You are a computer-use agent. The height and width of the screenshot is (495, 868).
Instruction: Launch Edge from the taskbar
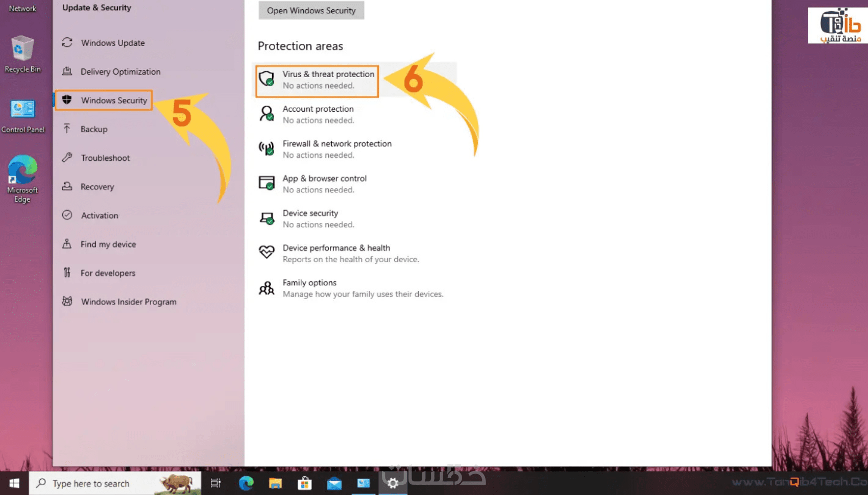[x=246, y=483]
